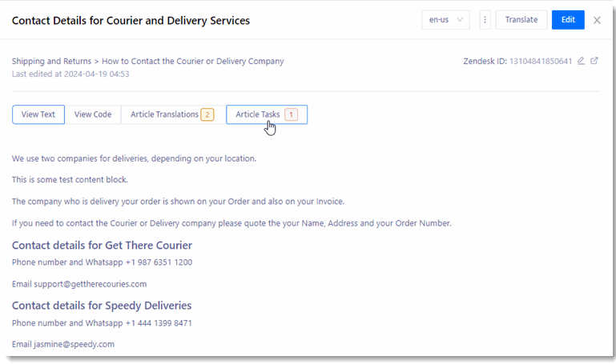Click the 'This is some test content block' text

tap(70, 180)
